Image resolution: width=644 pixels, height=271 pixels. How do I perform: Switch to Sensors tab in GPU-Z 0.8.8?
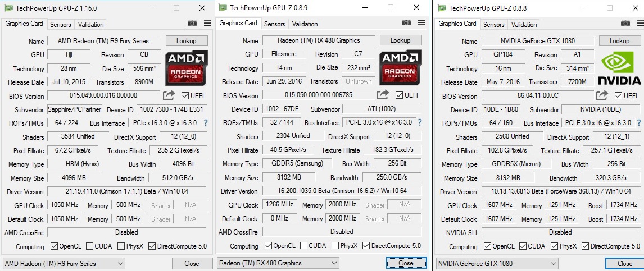point(494,24)
